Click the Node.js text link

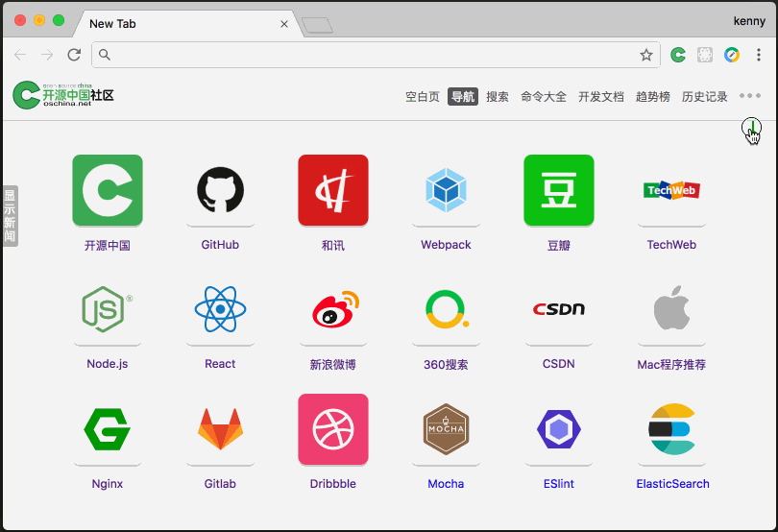108,364
